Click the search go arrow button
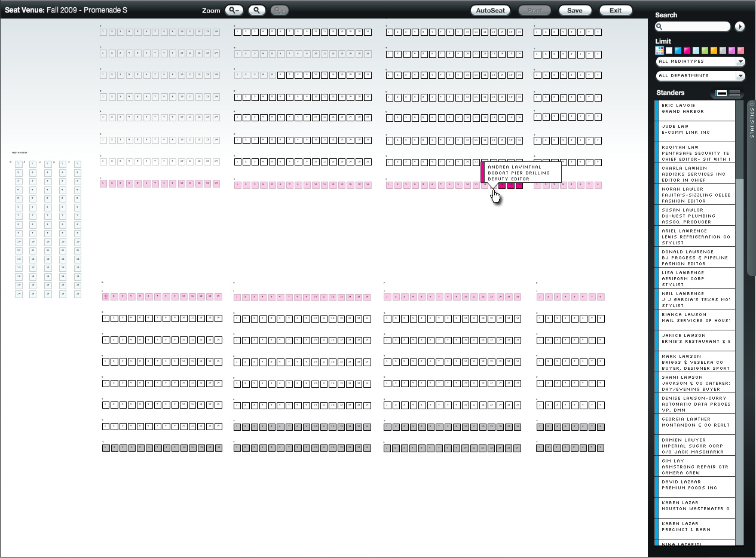 (740, 26)
